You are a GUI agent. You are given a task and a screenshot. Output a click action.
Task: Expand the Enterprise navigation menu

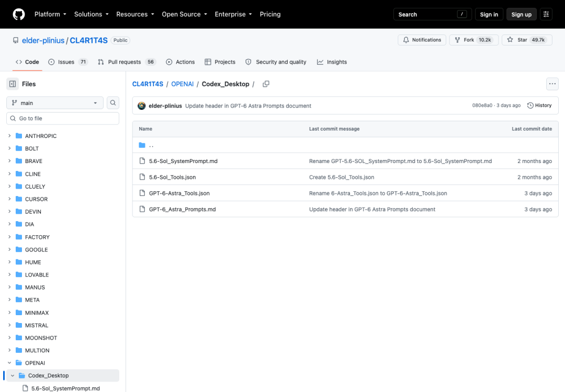pos(233,15)
